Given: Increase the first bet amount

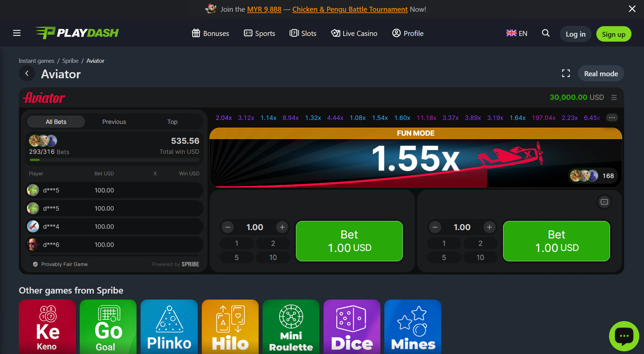Looking at the screenshot, I should 282,227.
